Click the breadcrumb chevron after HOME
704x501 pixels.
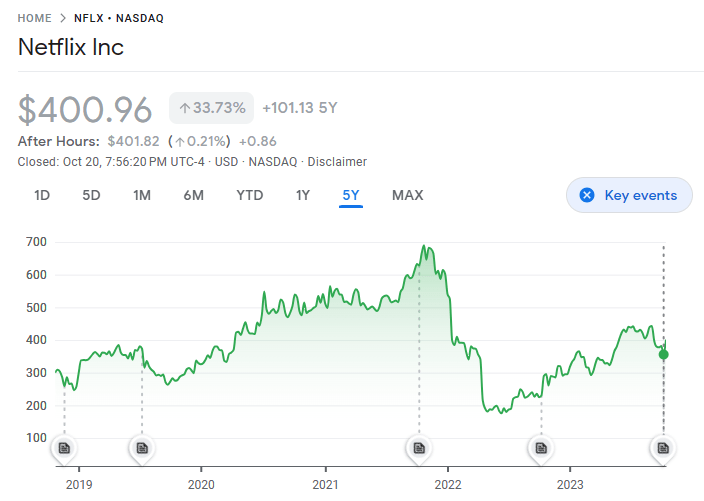pos(63,18)
